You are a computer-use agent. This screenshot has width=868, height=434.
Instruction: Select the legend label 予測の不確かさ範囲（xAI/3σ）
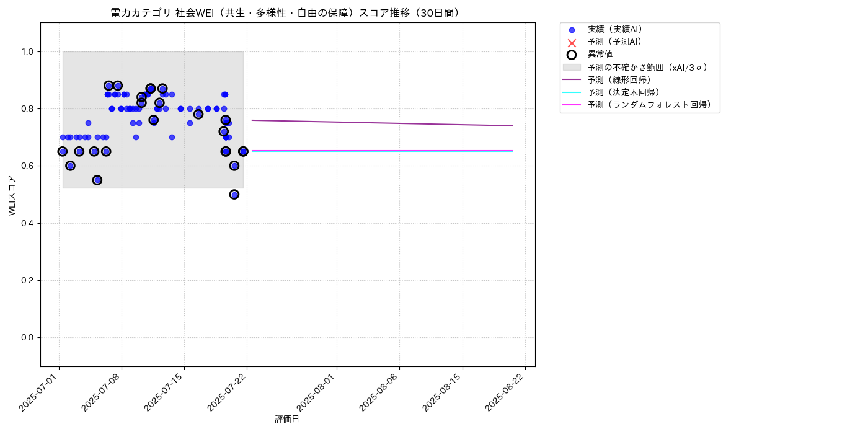[x=649, y=67]
